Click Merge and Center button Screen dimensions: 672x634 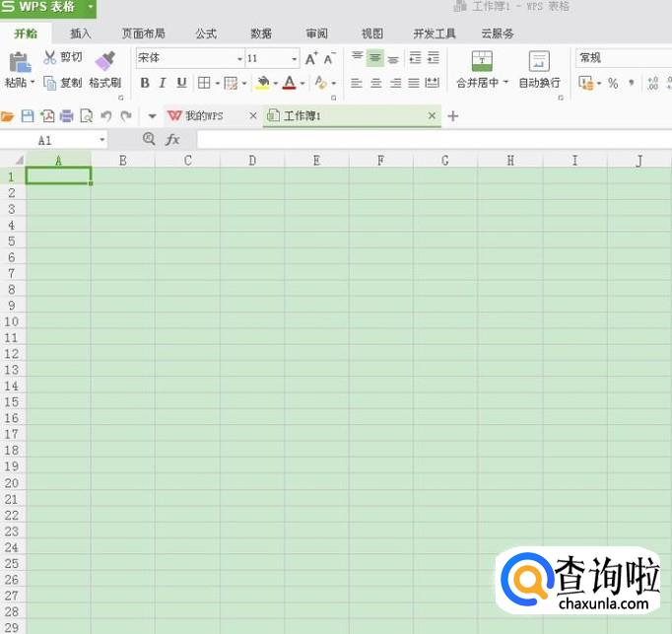(482, 69)
